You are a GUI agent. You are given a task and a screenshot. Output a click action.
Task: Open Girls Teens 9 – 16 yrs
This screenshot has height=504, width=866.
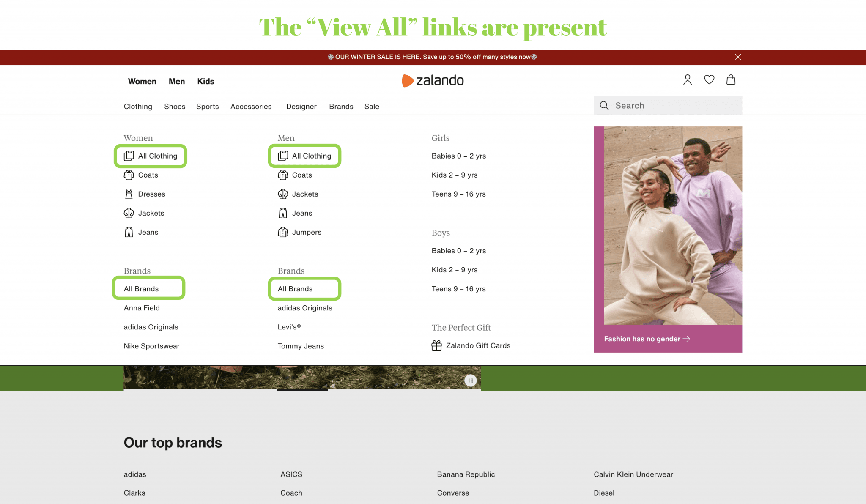tap(458, 194)
